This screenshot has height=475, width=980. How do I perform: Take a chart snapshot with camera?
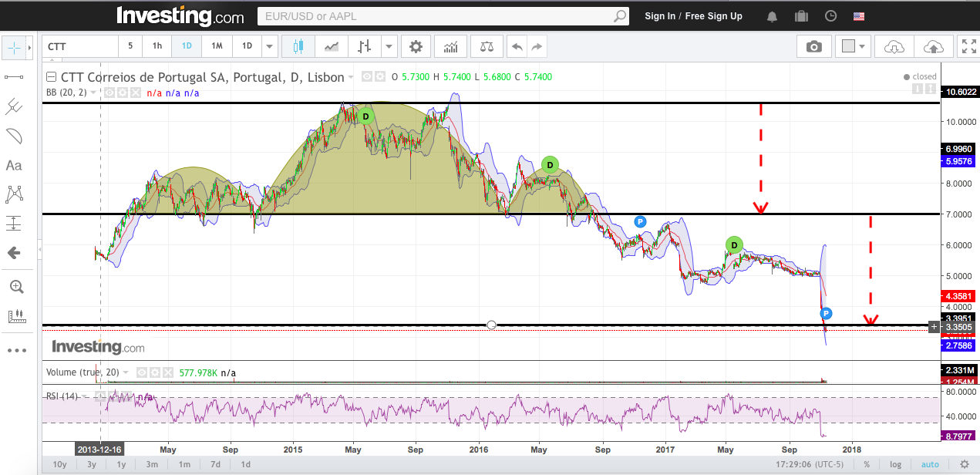click(x=813, y=46)
